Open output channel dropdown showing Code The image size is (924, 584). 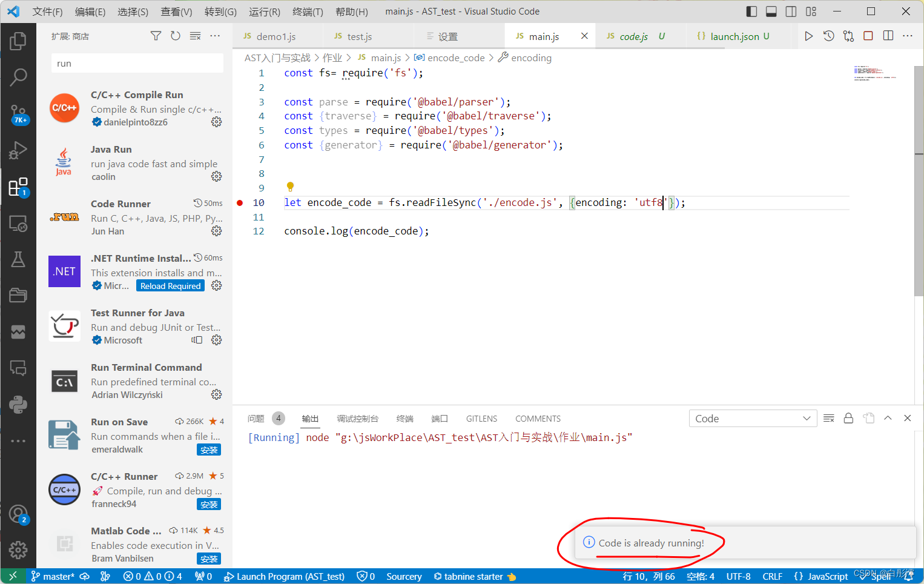[753, 419]
